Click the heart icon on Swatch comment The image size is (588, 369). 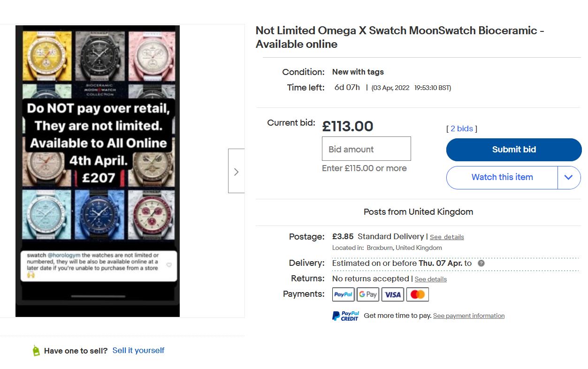(169, 265)
